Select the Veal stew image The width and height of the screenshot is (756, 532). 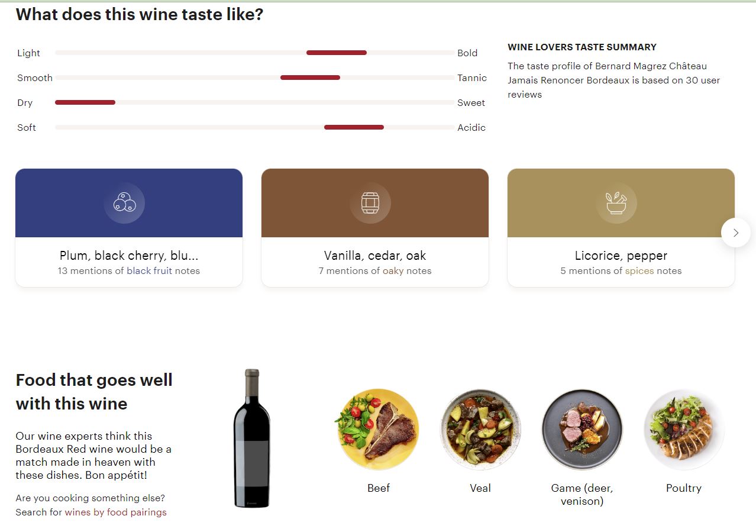point(480,430)
